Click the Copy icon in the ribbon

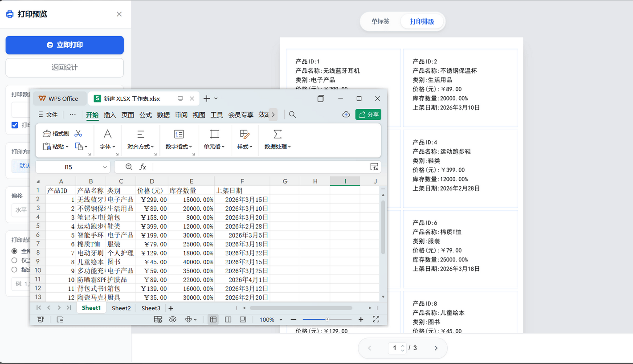(x=79, y=147)
